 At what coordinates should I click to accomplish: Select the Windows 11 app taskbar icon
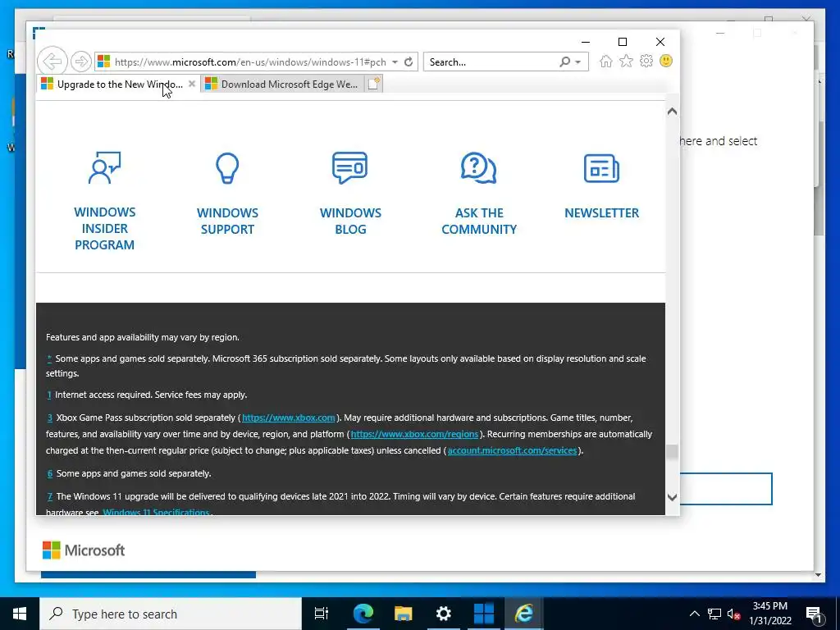484,614
